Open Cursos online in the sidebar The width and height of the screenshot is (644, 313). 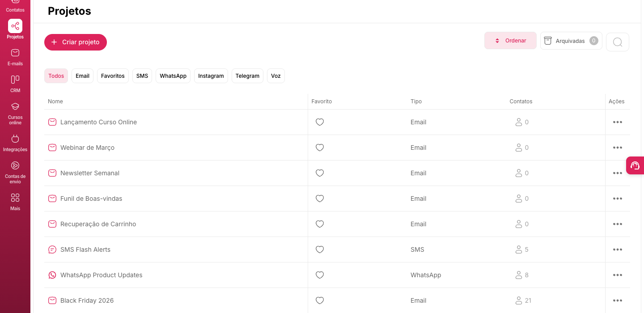(15, 113)
